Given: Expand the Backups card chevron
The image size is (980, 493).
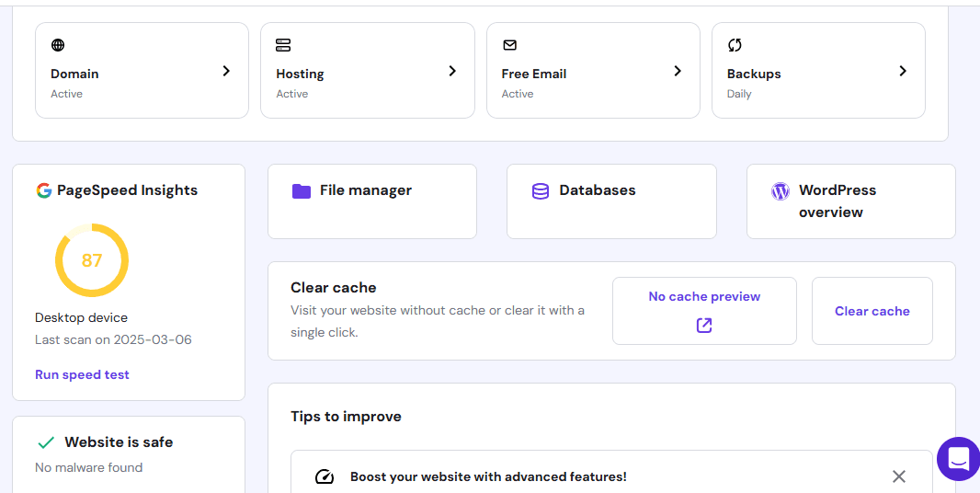Looking at the screenshot, I should tap(903, 71).
